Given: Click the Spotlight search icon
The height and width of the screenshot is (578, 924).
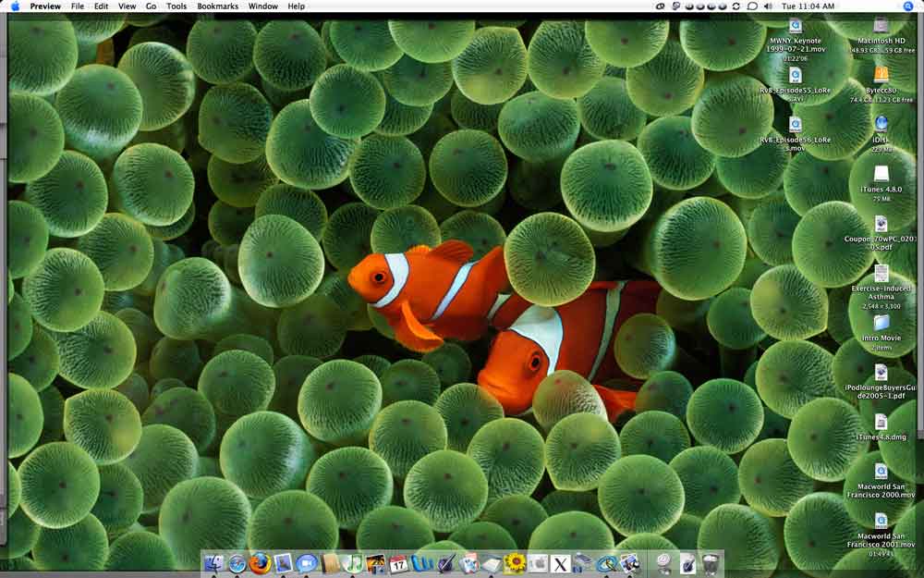Looking at the screenshot, I should (910, 6).
